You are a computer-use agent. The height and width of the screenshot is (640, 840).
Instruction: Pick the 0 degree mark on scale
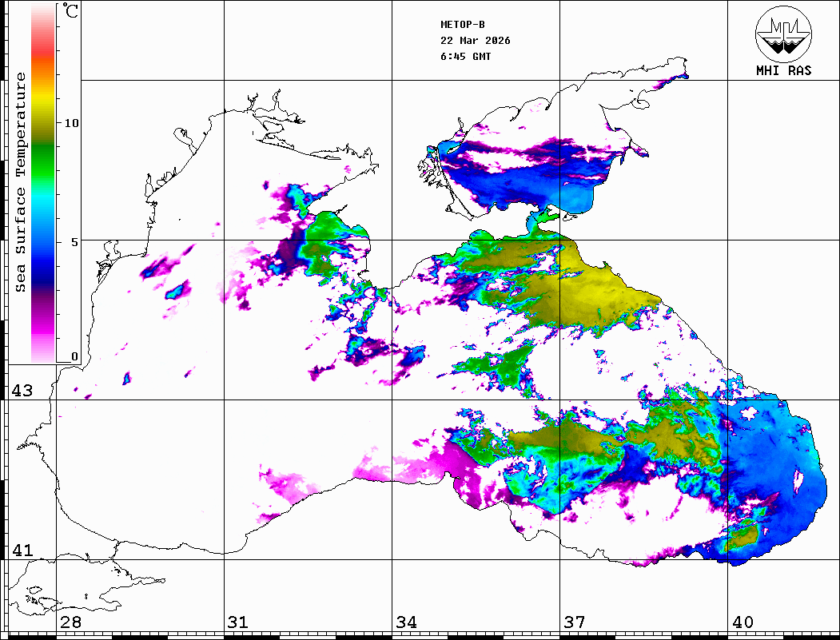point(74,357)
